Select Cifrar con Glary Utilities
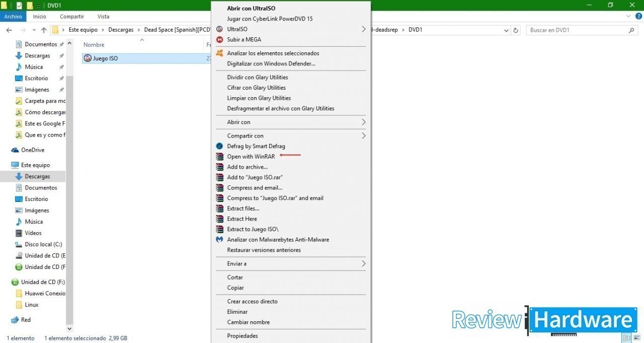 tap(257, 88)
